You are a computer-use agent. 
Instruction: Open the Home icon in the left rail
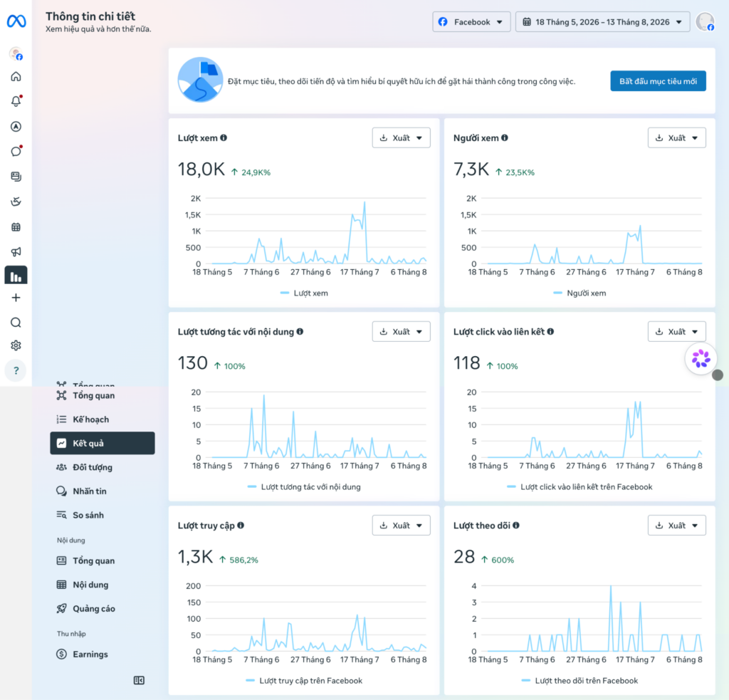16,76
